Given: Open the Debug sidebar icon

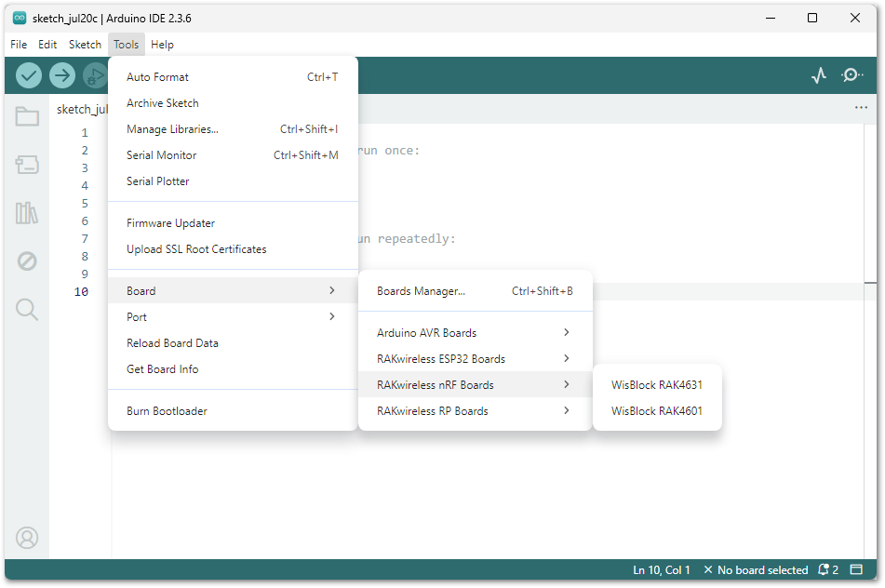Looking at the screenshot, I should (x=27, y=261).
